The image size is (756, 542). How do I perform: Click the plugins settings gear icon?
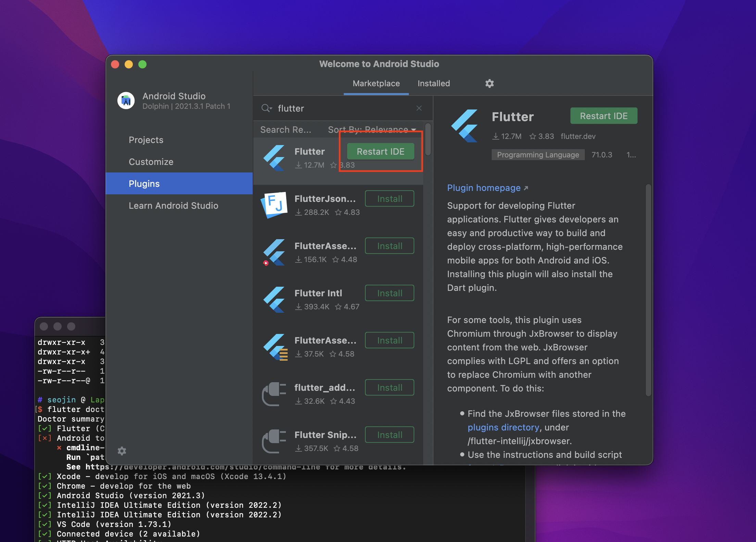click(489, 83)
